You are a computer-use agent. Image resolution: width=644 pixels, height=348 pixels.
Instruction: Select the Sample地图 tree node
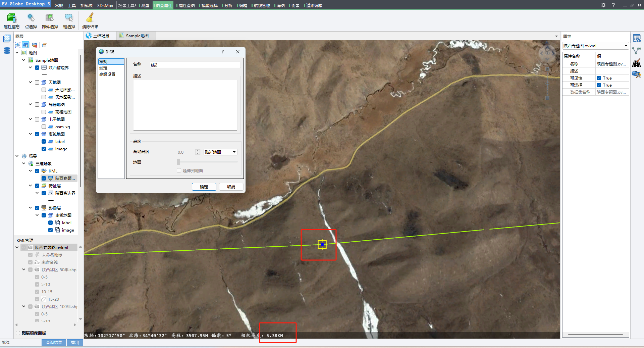(x=47, y=60)
